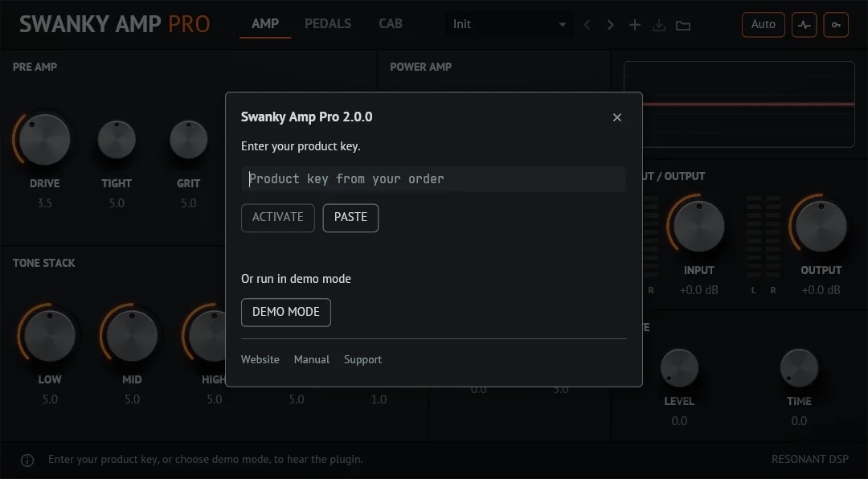Select the previous preset arrow
Viewport: 868px width, 479px height.
pos(587,25)
